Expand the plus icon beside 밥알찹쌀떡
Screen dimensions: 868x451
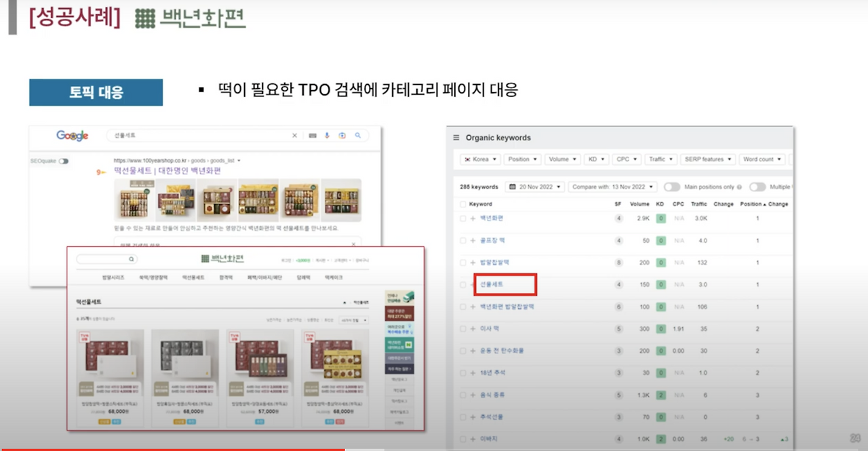(x=473, y=262)
